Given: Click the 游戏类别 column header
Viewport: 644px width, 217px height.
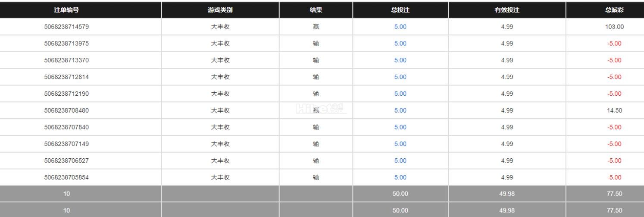Looking at the screenshot, I should pos(220,10).
